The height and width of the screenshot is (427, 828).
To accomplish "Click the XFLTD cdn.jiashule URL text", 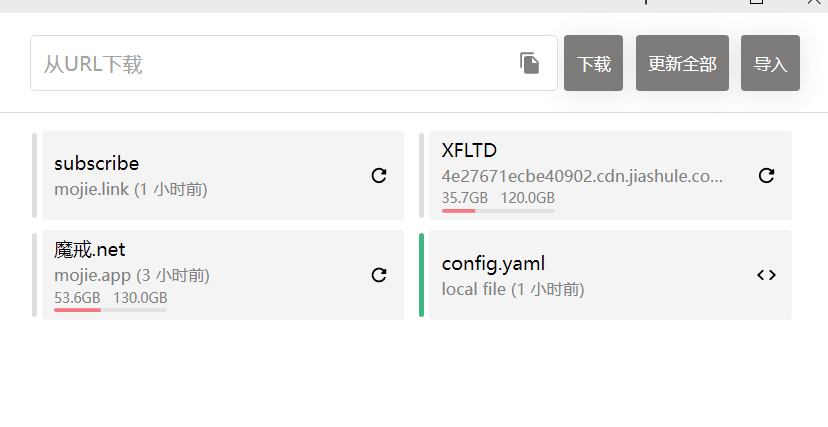I will pos(582,176).
